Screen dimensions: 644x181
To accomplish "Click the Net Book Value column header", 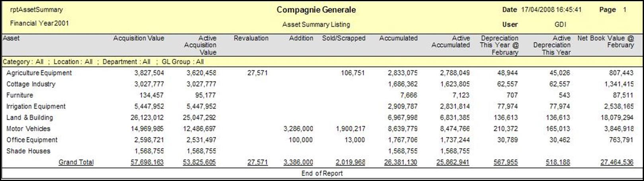I will coord(605,41).
